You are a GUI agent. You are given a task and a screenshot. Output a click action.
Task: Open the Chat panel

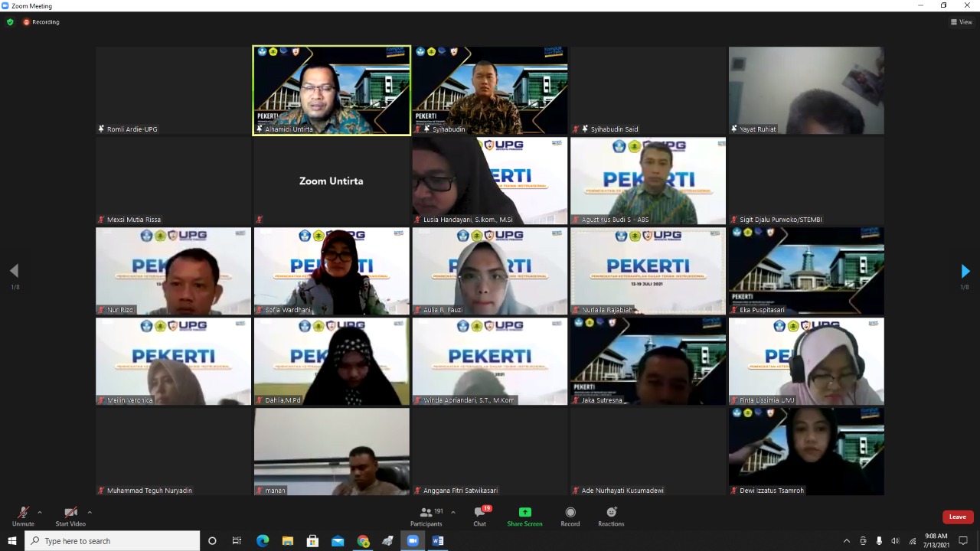(x=480, y=517)
